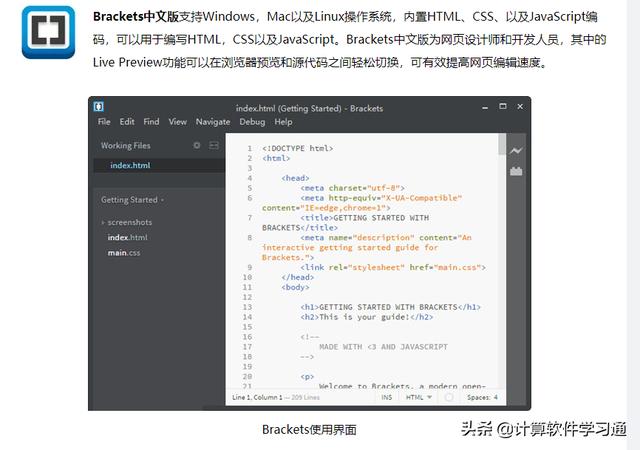Open the HTML language dropdown

[x=418, y=397]
